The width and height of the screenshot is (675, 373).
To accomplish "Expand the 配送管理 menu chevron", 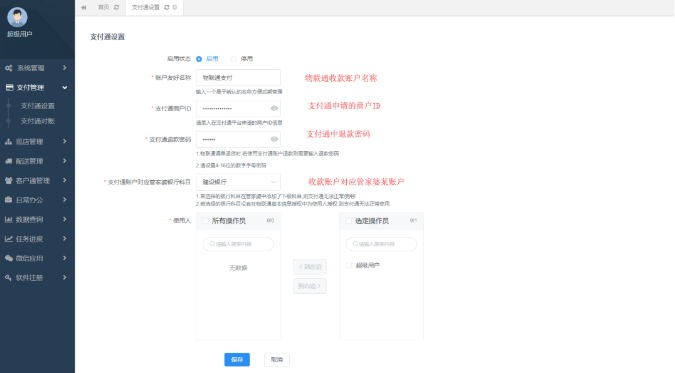I will click(x=65, y=161).
